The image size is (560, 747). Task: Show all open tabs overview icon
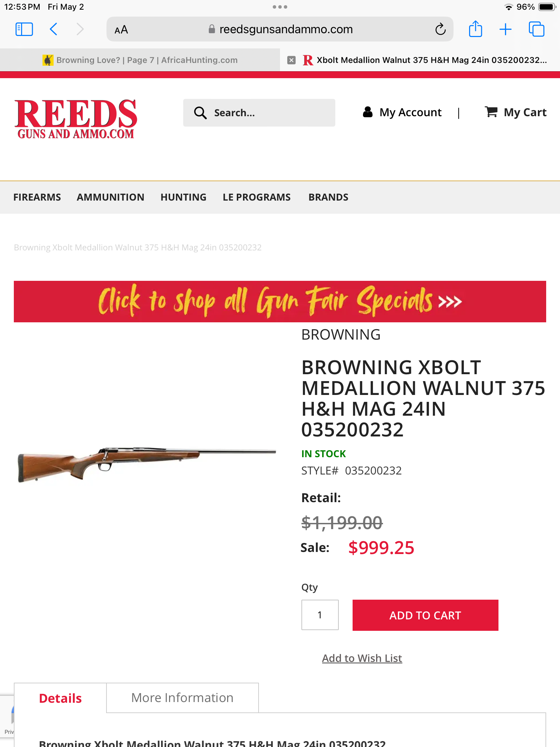pyautogui.click(x=536, y=29)
